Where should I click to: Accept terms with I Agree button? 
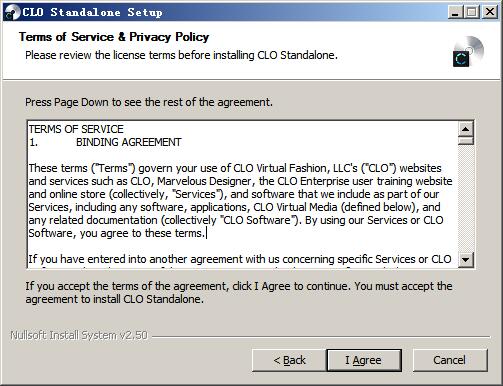tap(364, 360)
